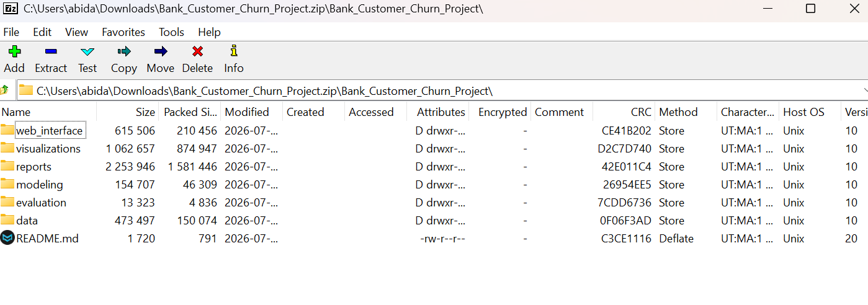
Task: Sort by the Host OS column header
Action: click(x=810, y=112)
